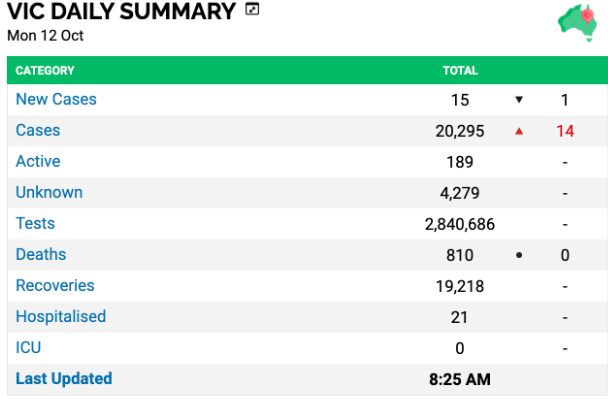This screenshot has height=399, width=608.
Task: Select the Active category link
Action: (38, 161)
